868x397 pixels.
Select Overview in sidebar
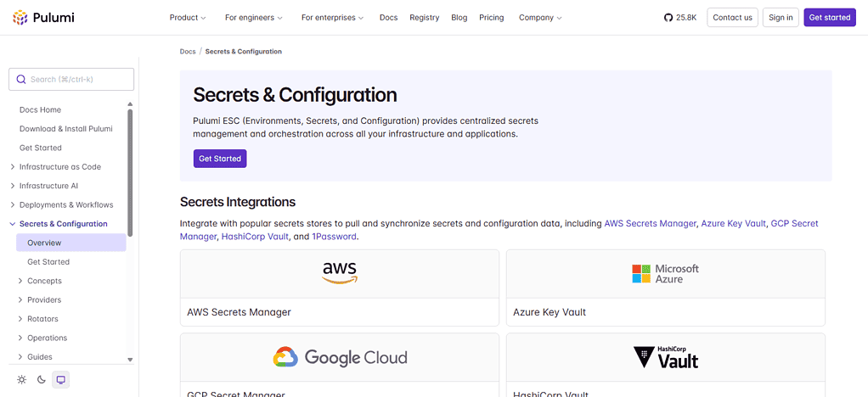coord(71,243)
